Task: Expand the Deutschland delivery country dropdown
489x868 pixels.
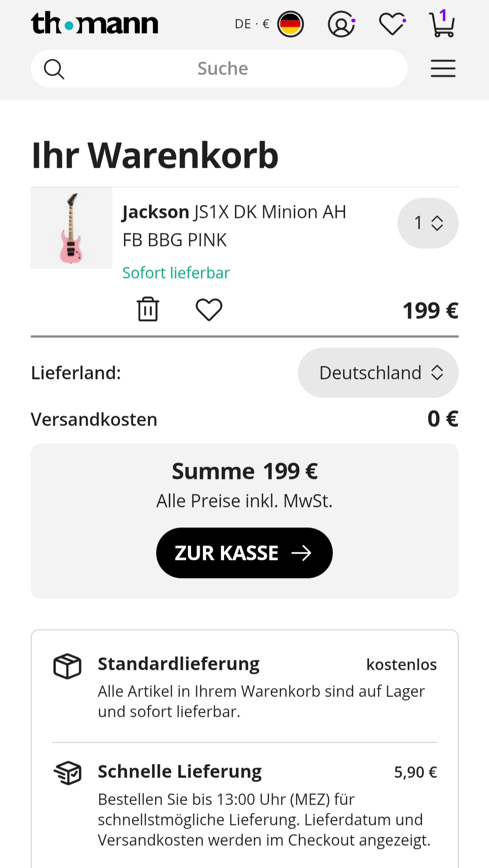Action: coord(378,373)
